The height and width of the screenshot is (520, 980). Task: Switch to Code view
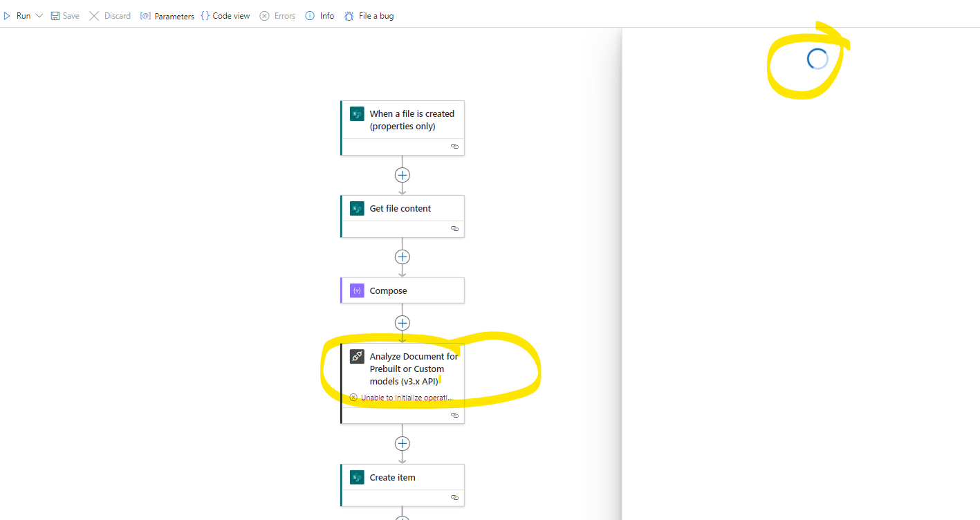225,15
